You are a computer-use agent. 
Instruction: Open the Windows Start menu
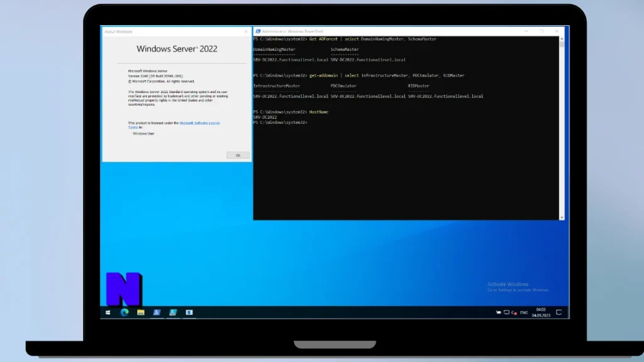click(108, 312)
